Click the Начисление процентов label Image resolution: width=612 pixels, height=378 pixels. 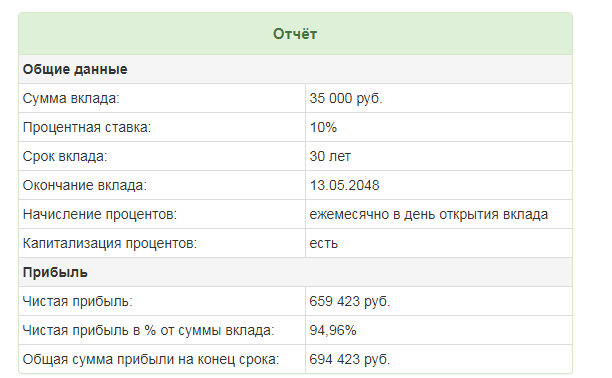[100, 214]
